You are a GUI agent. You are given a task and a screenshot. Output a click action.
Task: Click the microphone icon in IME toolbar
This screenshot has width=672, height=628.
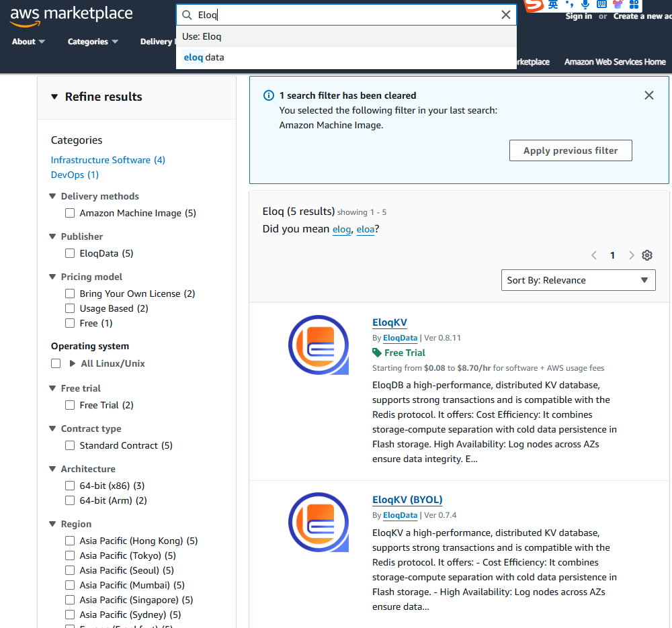[x=585, y=5]
